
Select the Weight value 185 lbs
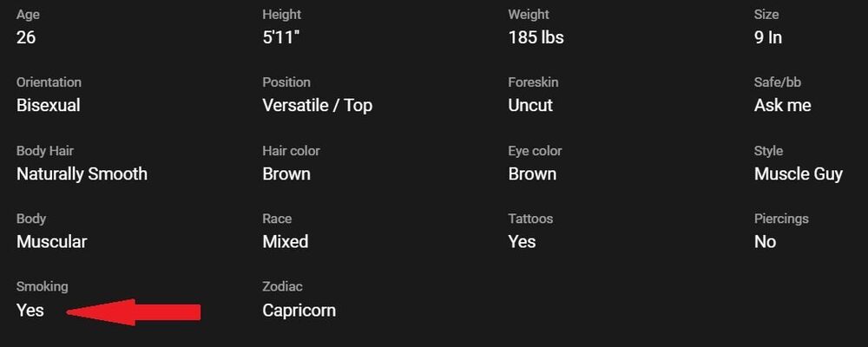[x=536, y=37]
